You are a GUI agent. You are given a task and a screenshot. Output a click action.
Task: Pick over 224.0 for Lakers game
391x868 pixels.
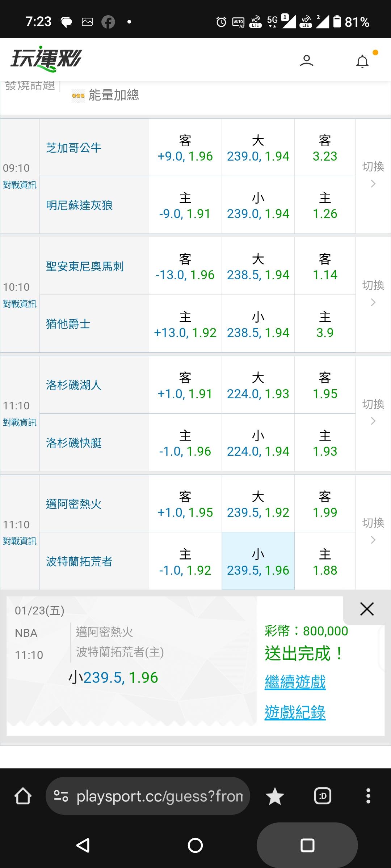point(258,386)
